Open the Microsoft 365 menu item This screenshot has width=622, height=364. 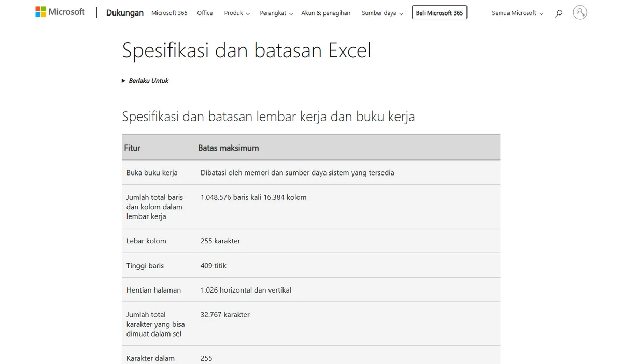click(169, 13)
